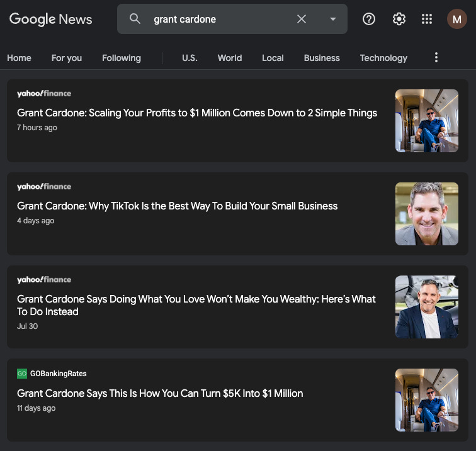Select the U.S. section
476x451 pixels.
190,58
